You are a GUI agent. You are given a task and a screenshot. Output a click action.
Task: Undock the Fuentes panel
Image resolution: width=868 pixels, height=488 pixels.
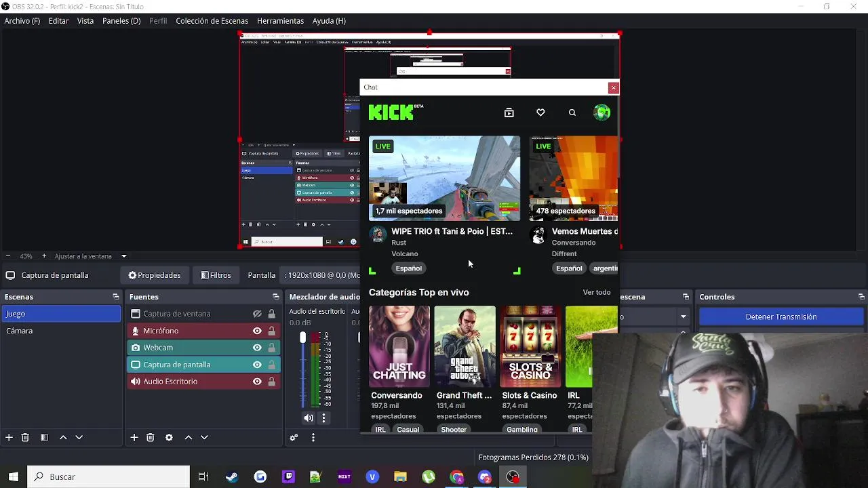(276, 297)
